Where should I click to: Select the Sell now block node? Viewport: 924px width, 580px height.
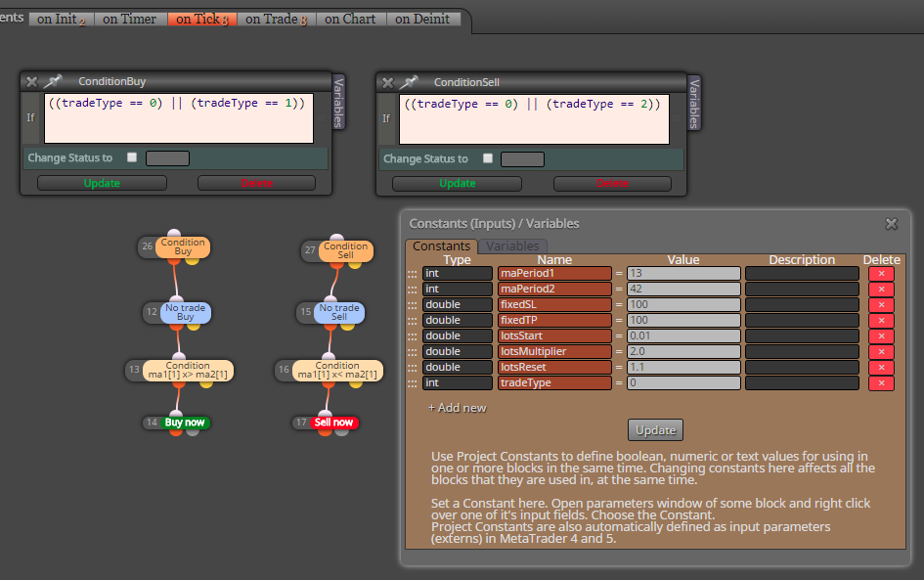(333, 423)
